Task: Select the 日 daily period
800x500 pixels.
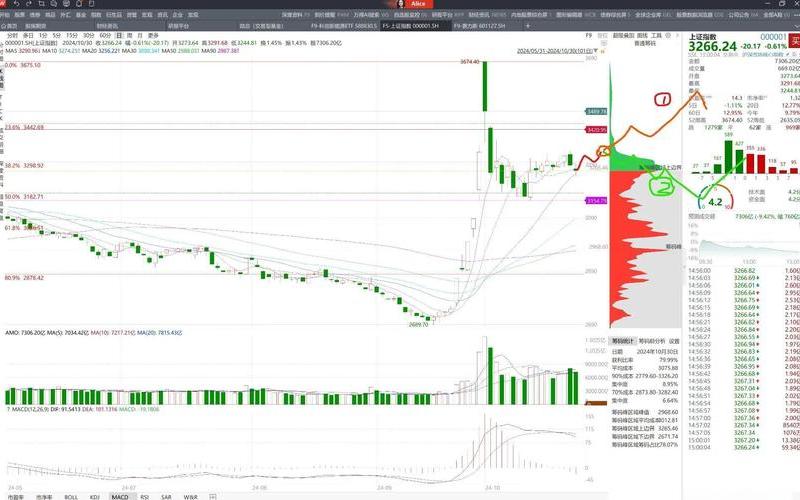Action: click(119, 36)
